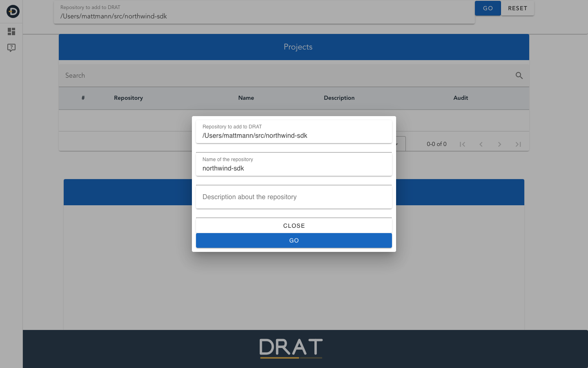Click the magnifier icon in Projects search
Image resolution: width=588 pixels, height=368 pixels.
[519, 75]
